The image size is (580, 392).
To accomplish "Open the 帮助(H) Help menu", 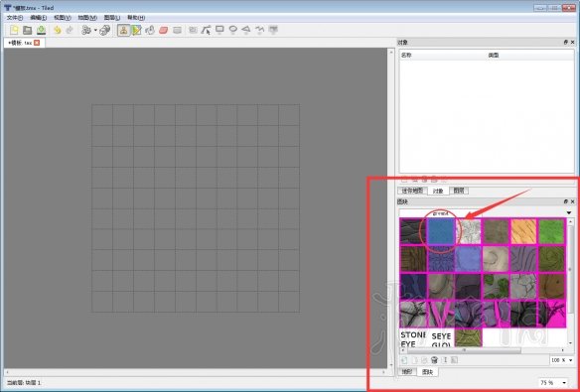I will point(136,17).
